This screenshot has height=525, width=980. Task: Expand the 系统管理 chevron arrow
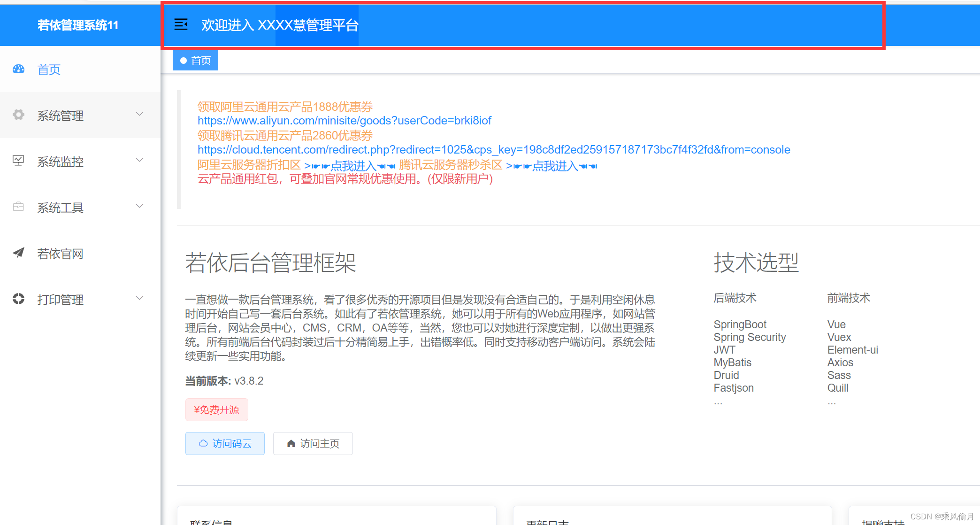(x=139, y=114)
